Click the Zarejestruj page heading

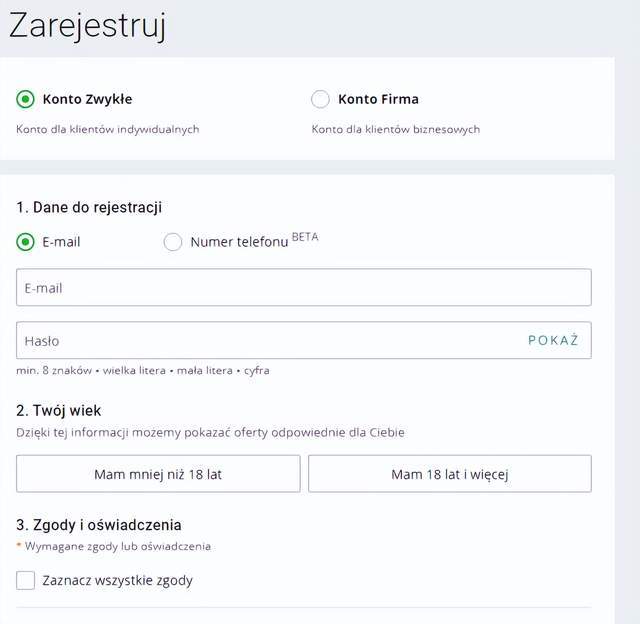click(87, 26)
